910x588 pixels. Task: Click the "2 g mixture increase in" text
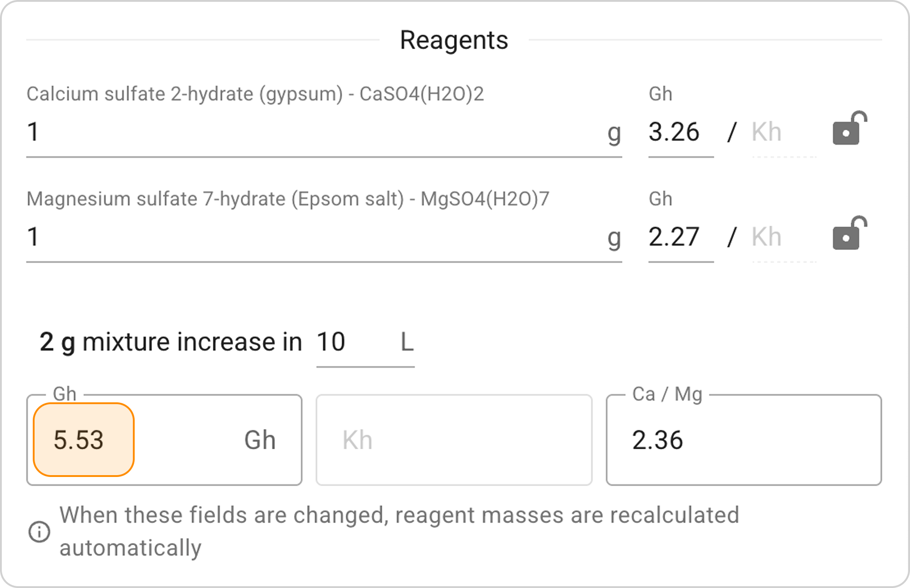pyautogui.click(x=171, y=342)
